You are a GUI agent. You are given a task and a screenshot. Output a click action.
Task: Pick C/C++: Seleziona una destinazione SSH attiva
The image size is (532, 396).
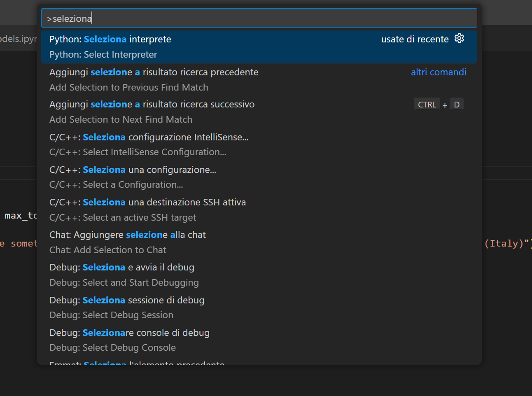[x=259, y=210]
